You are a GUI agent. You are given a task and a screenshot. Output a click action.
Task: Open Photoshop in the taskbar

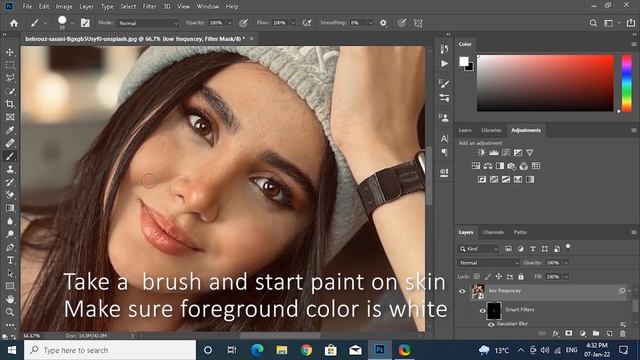coord(380,350)
